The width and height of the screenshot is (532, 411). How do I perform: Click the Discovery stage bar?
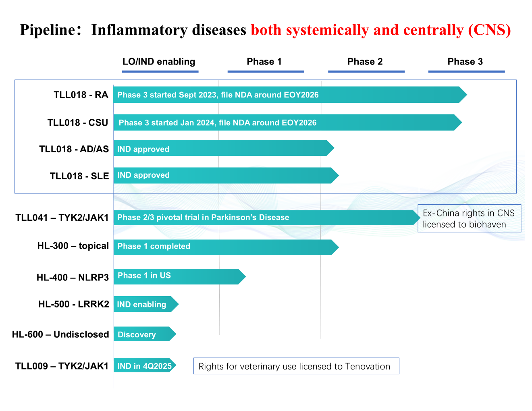(143, 334)
